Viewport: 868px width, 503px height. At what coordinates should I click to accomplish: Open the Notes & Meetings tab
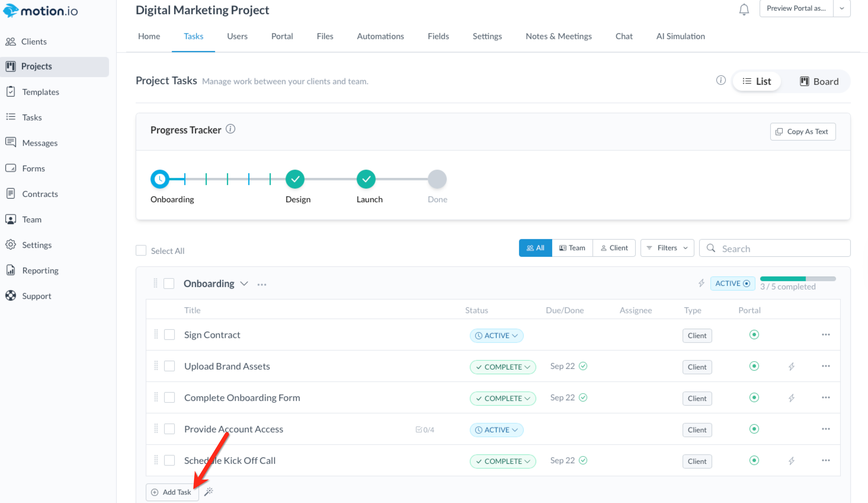click(x=558, y=36)
